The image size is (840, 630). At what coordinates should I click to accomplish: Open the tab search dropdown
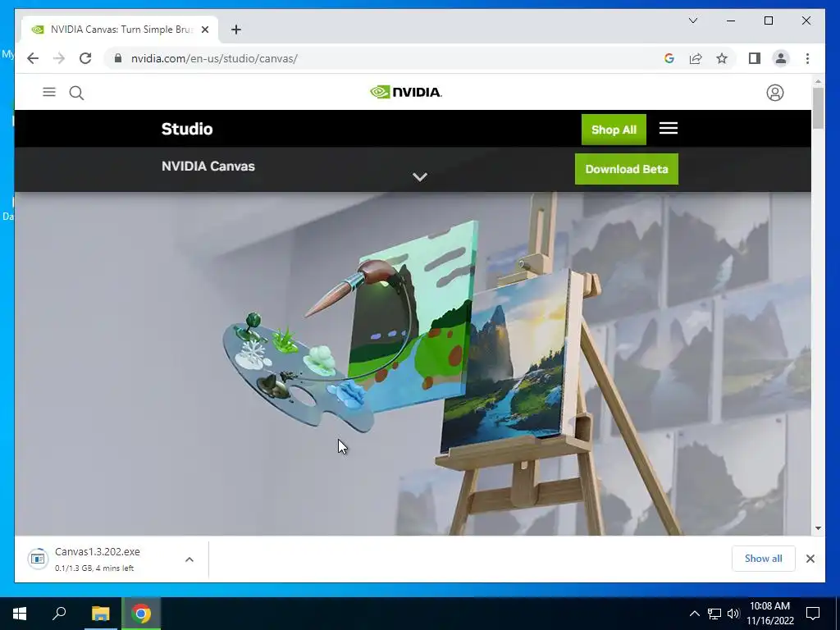(692, 21)
